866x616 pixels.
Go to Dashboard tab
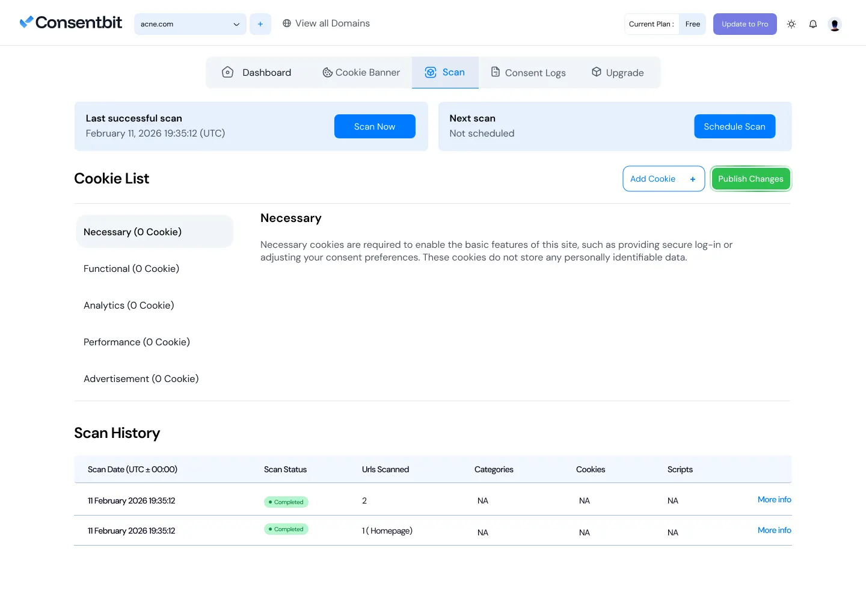[257, 73]
